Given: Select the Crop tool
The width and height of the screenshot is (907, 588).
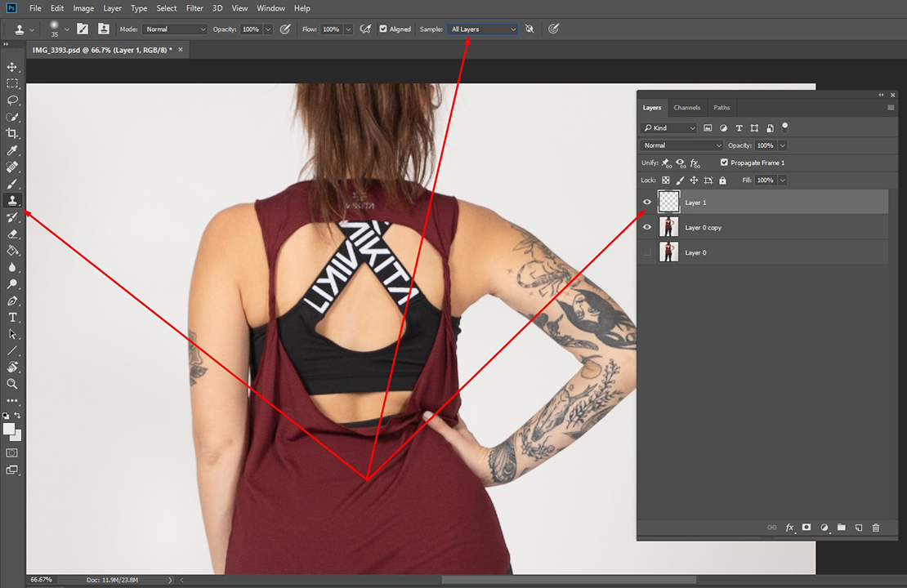Looking at the screenshot, I should (x=12, y=134).
